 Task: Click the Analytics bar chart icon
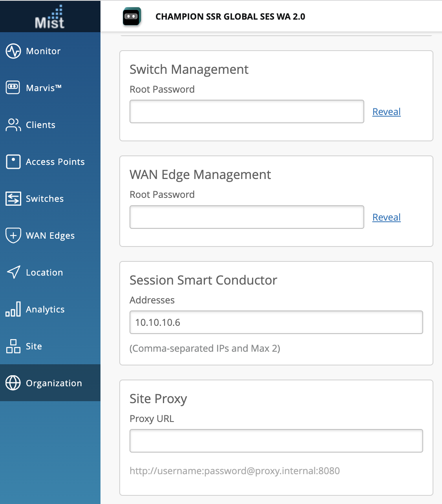[13, 309]
